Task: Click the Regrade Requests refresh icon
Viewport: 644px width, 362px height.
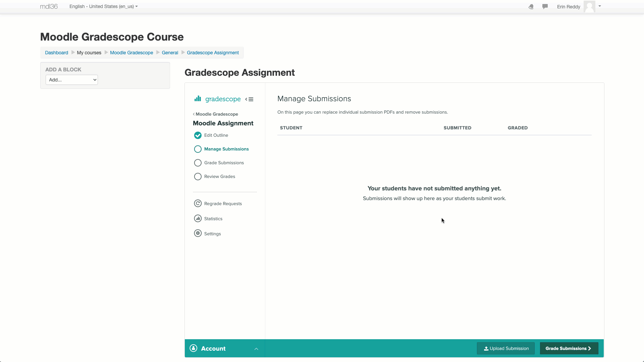Action: [198, 203]
